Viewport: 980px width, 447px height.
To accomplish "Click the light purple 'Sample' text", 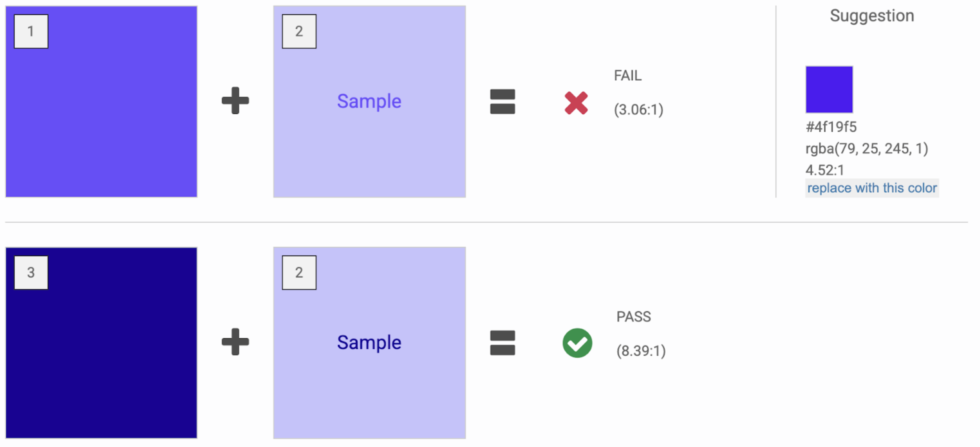I will coord(369,101).
